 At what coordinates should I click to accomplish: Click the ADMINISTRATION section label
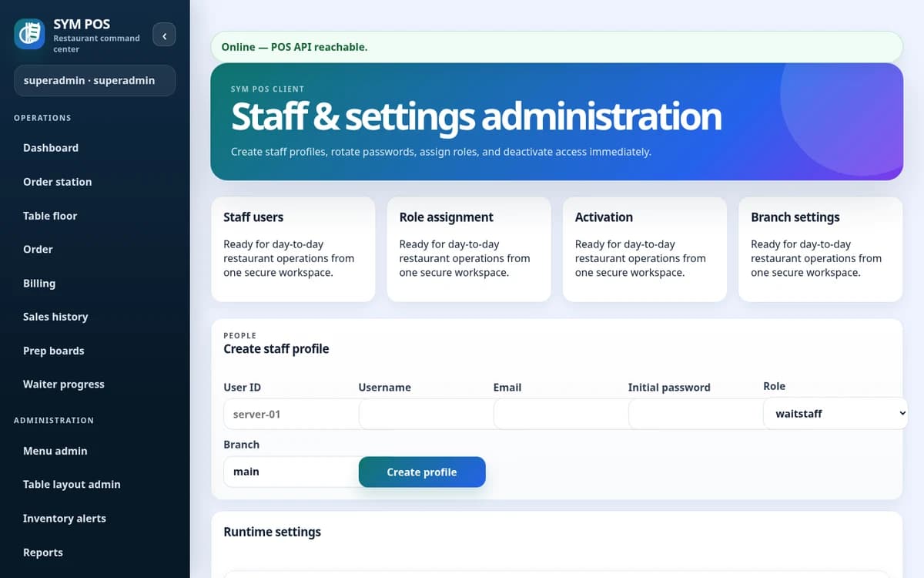(54, 421)
